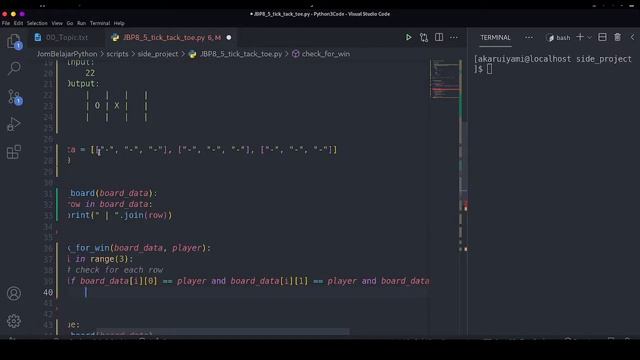Expand the terminal launch profile dropdown arrow
The width and height of the screenshot is (640, 360).
tap(589, 38)
